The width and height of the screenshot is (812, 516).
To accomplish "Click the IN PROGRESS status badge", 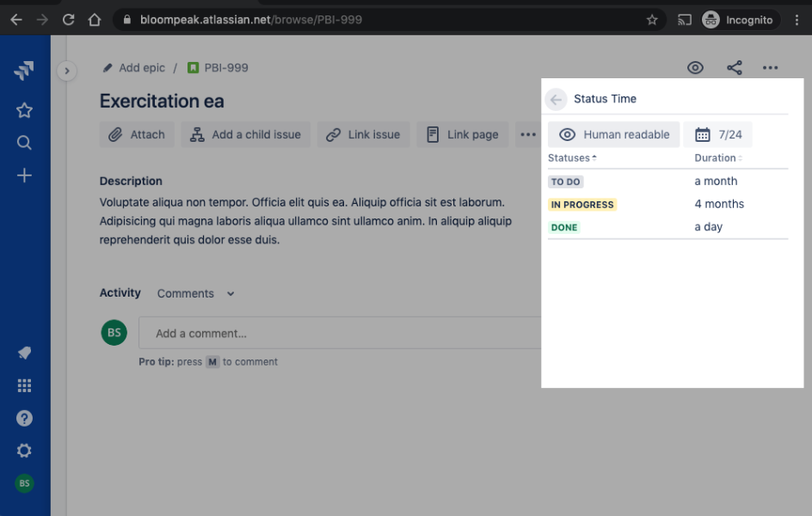I will 582,205.
